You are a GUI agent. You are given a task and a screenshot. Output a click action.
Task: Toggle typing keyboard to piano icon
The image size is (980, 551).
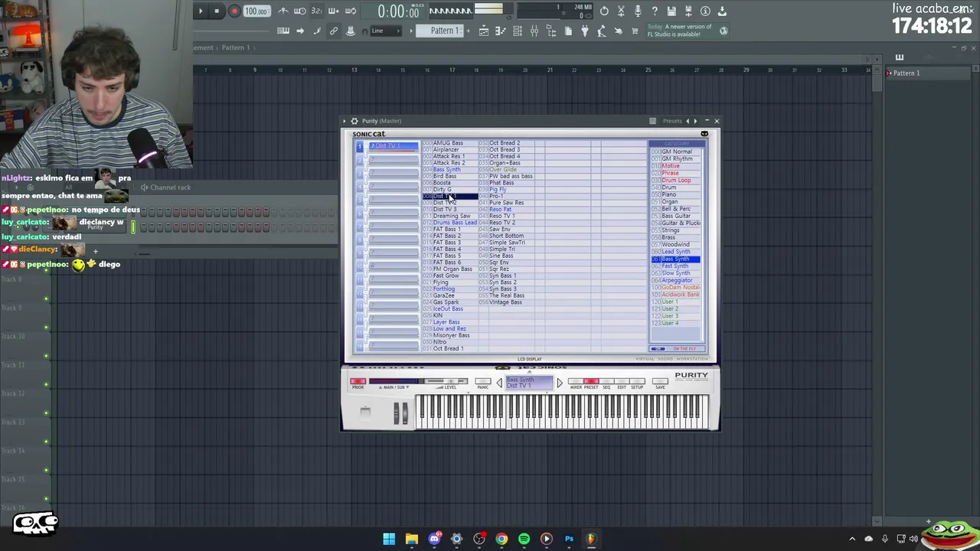point(283,31)
